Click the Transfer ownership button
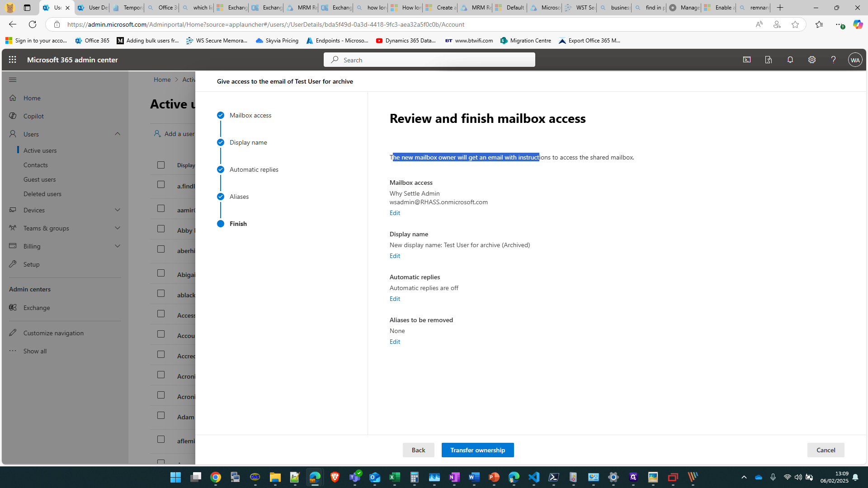The image size is (868, 488). coord(477,450)
